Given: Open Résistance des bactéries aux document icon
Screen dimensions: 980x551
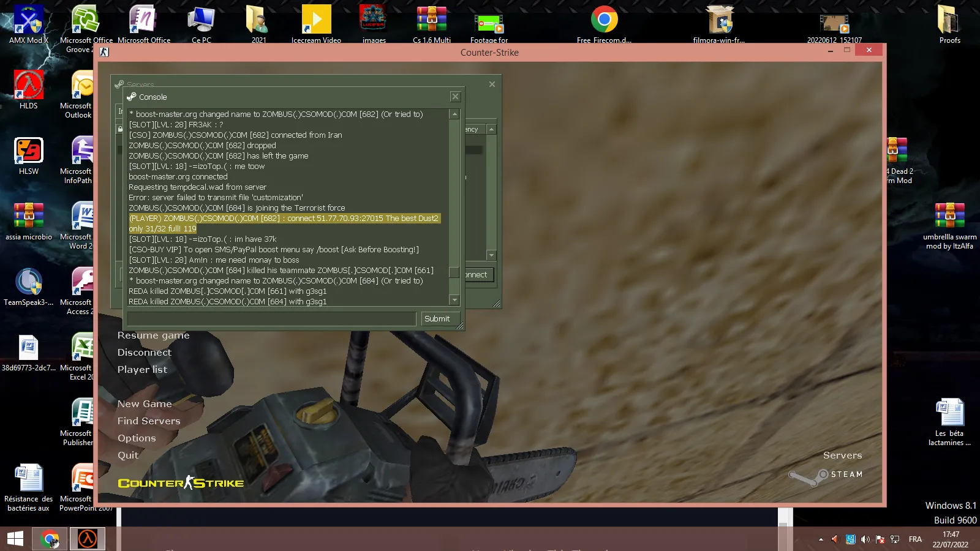Looking at the screenshot, I should 28,487.
